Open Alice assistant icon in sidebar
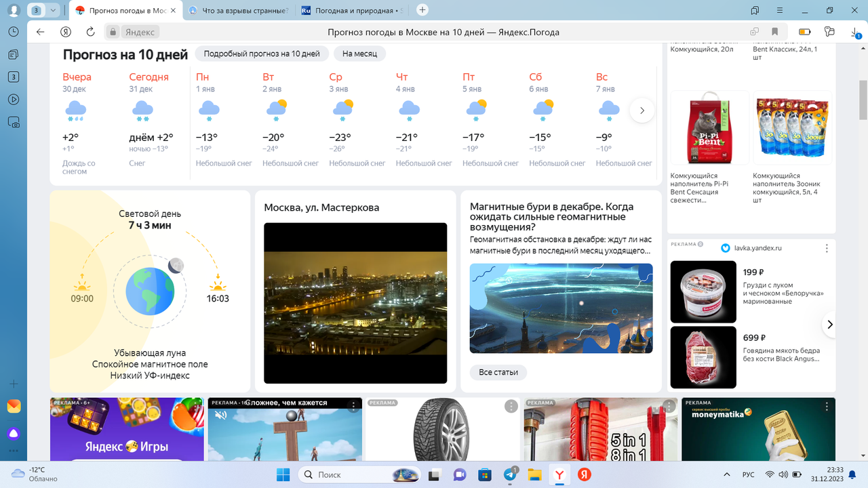The height and width of the screenshot is (488, 868). 14,434
